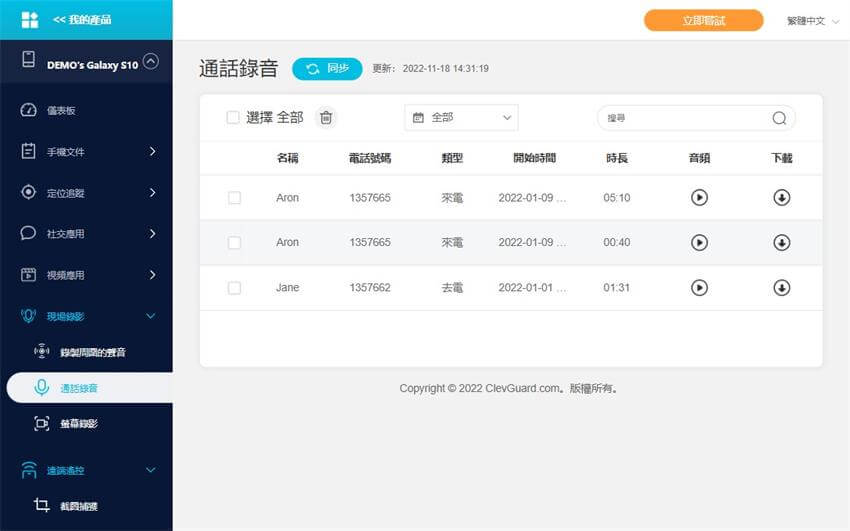Download the Jane 01:31 recording

(782, 288)
